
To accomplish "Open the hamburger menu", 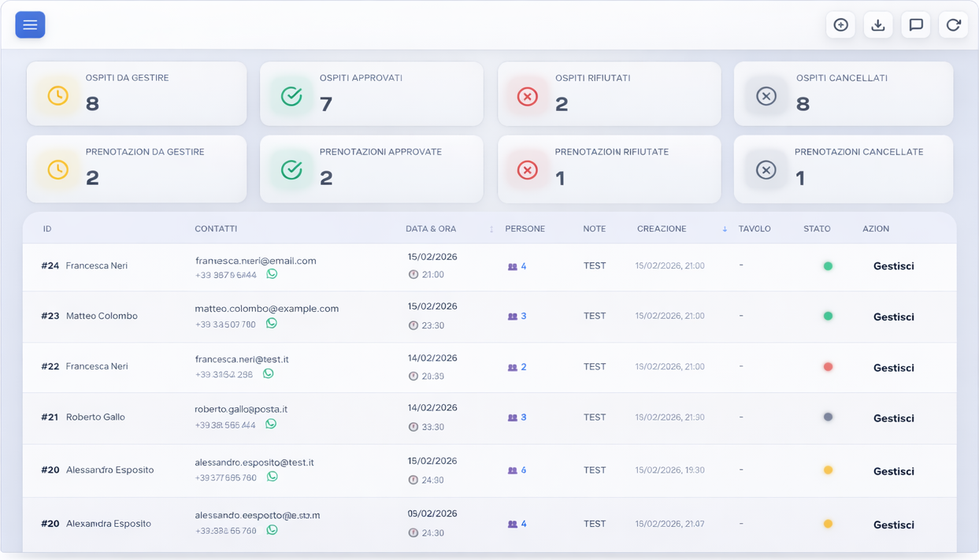I will pyautogui.click(x=30, y=24).
